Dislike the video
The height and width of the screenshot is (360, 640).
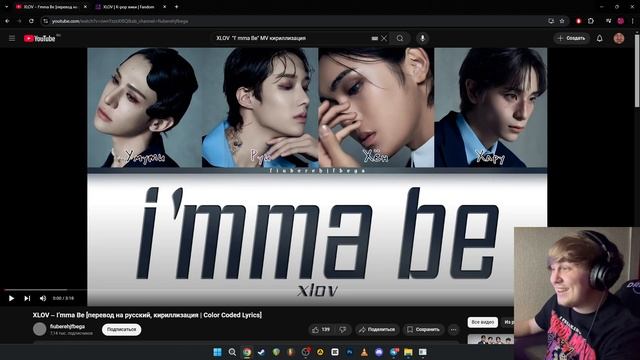pyautogui.click(x=343, y=329)
